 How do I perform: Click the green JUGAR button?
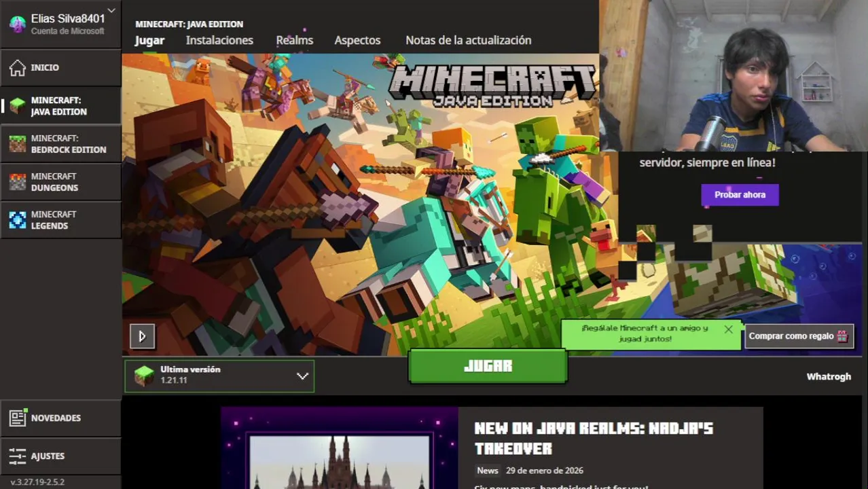tap(488, 366)
